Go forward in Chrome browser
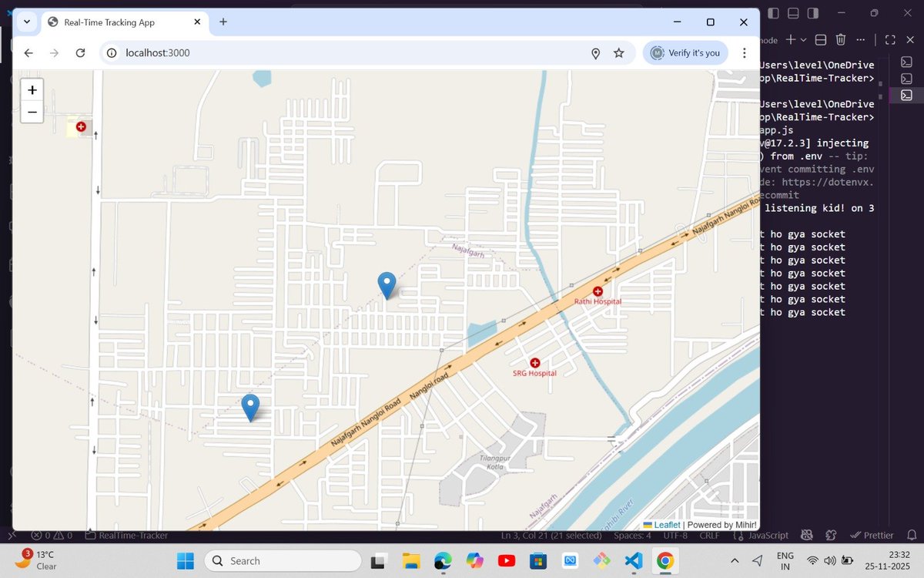The width and height of the screenshot is (924, 578). [x=54, y=53]
